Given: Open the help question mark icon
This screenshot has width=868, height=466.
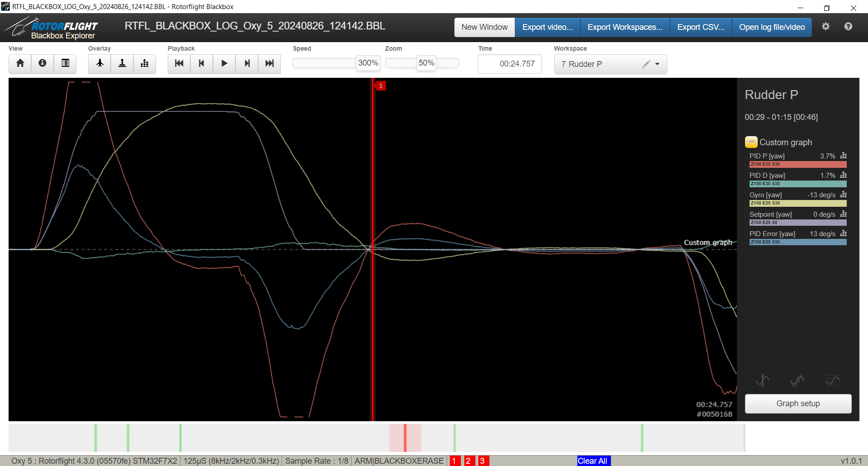Looking at the screenshot, I should [848, 27].
